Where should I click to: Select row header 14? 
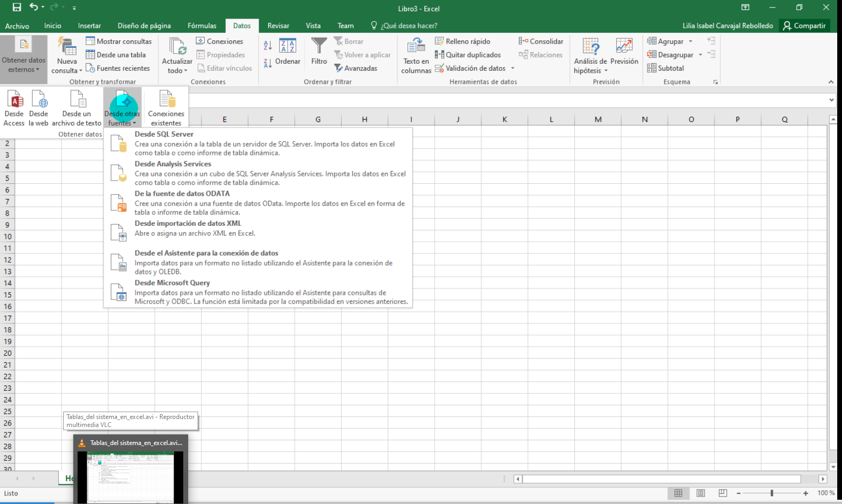[x=7, y=283]
